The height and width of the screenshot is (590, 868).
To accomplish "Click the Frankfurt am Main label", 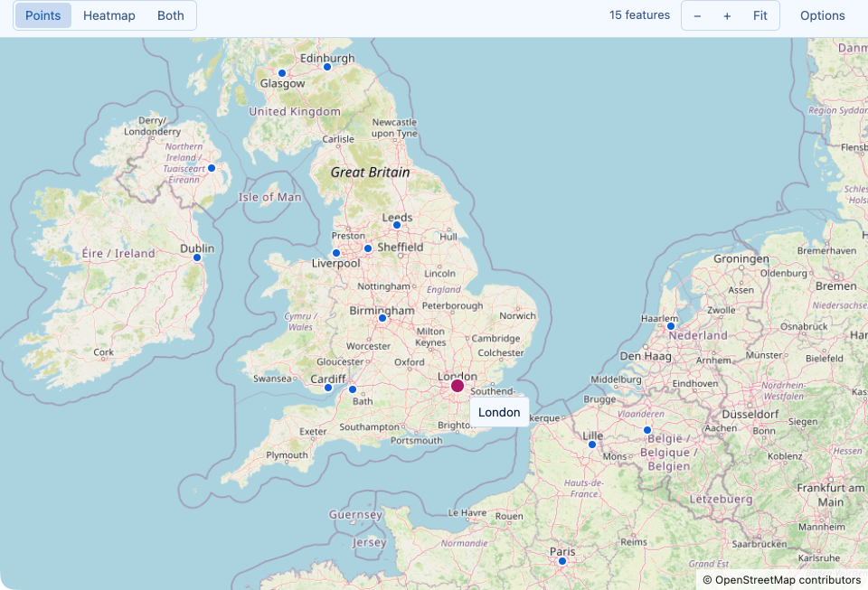I will [830, 495].
